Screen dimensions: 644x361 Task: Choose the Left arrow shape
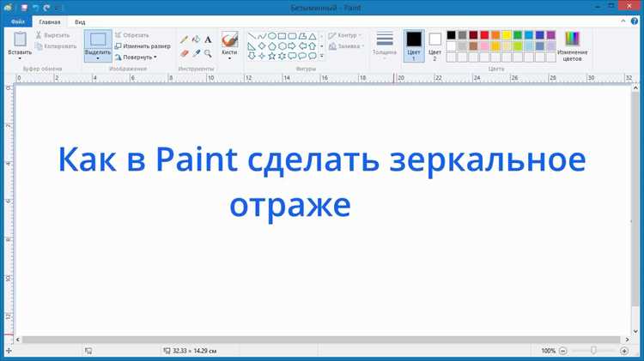tap(302, 46)
